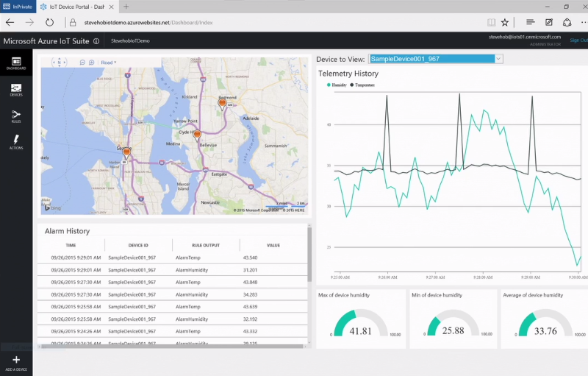588x376 pixels.
Task: Add page to favorites with star
Action: (505, 22)
